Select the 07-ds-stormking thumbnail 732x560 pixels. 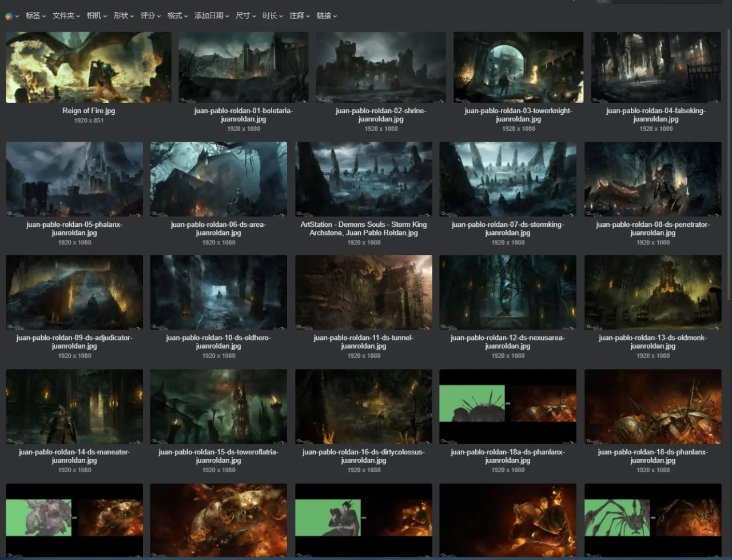(x=508, y=179)
